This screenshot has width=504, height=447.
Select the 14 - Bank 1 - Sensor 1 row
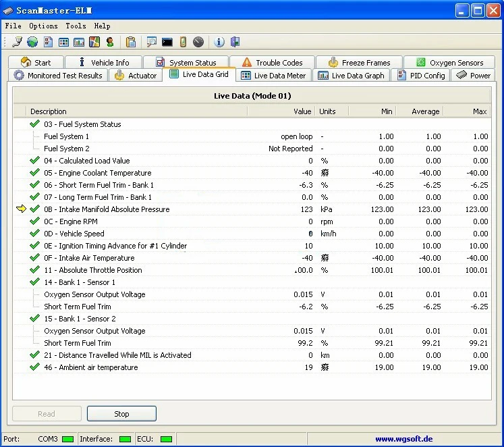tap(80, 282)
